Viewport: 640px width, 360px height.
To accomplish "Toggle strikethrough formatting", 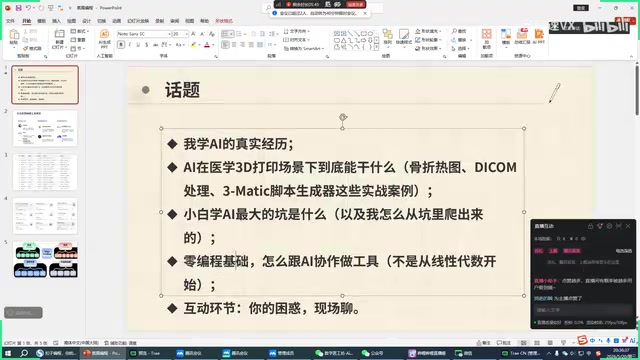I will (x=155, y=44).
